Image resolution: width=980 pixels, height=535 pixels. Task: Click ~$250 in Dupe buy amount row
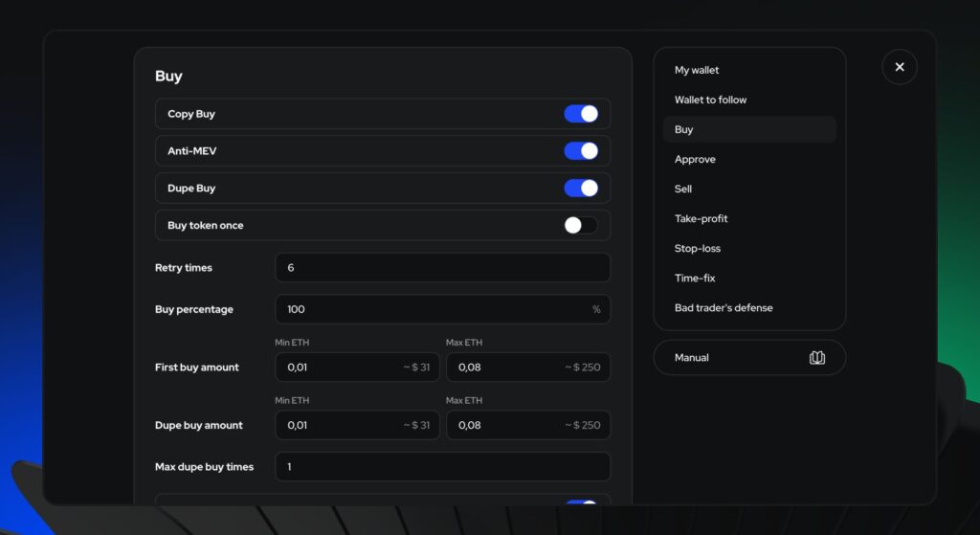point(582,425)
